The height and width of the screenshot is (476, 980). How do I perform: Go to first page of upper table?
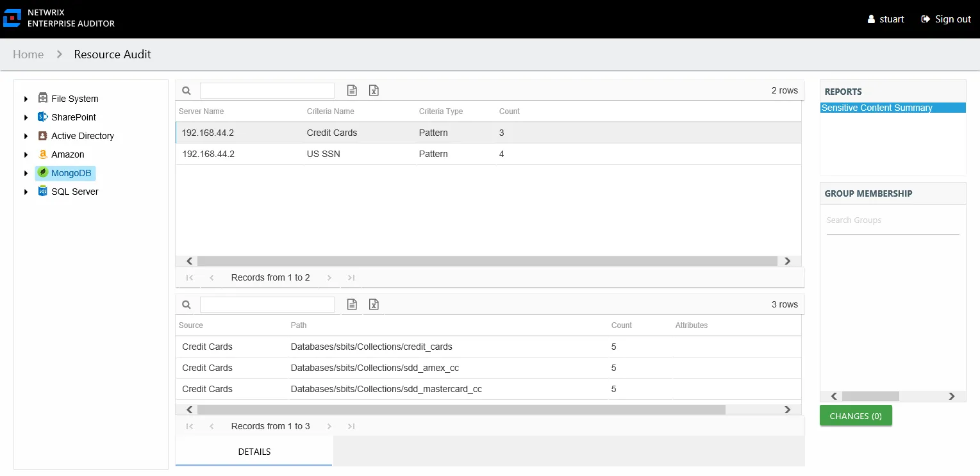click(x=190, y=277)
